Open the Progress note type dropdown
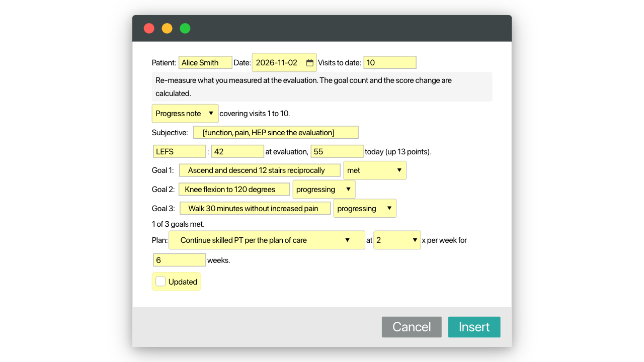The image size is (644, 362). 185,114
